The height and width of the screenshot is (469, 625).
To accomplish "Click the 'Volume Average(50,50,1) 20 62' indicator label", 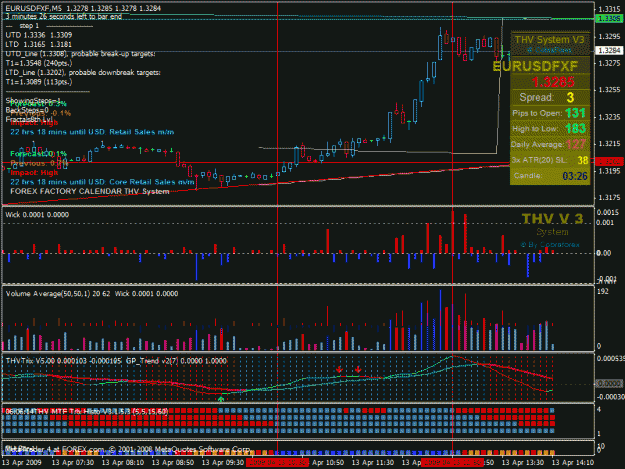I will [58, 294].
